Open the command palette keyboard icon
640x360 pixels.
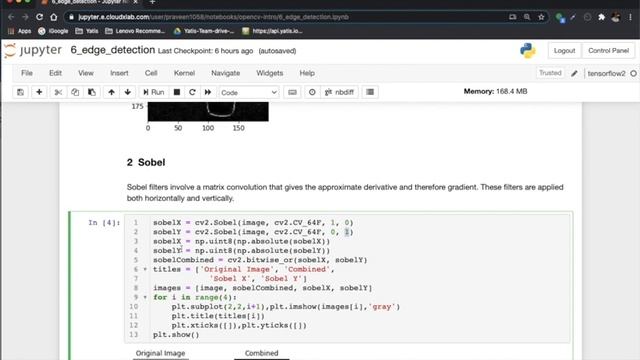[292, 92]
